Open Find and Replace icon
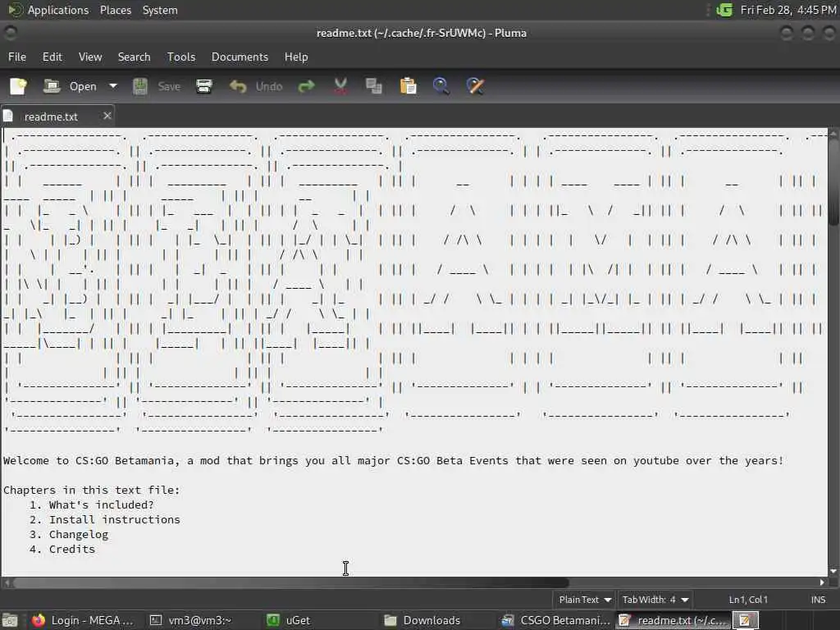 coord(475,86)
